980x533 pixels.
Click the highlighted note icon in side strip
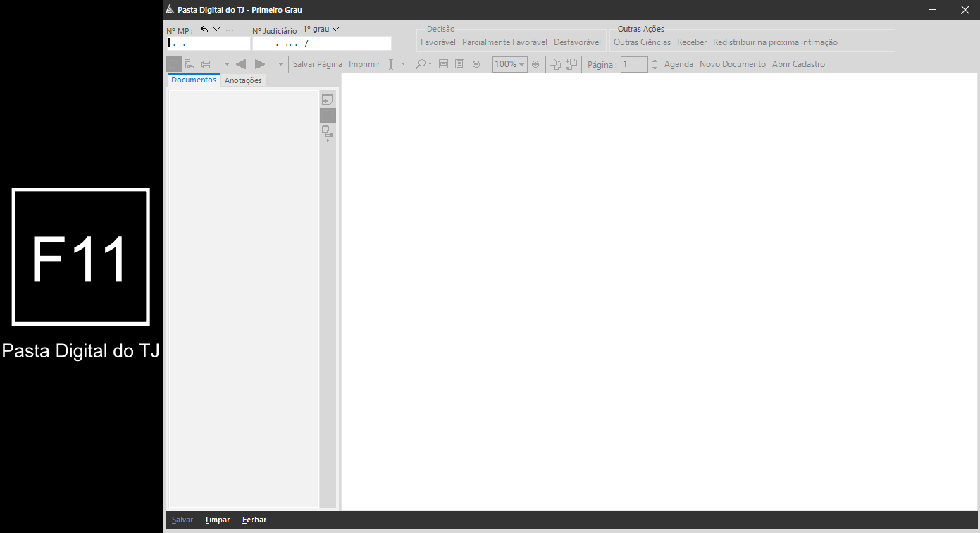[x=328, y=116]
